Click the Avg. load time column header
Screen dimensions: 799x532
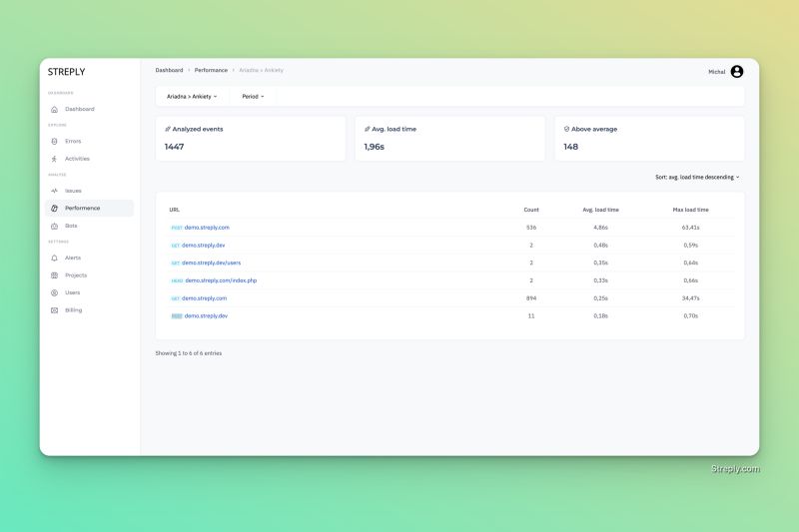(x=601, y=210)
